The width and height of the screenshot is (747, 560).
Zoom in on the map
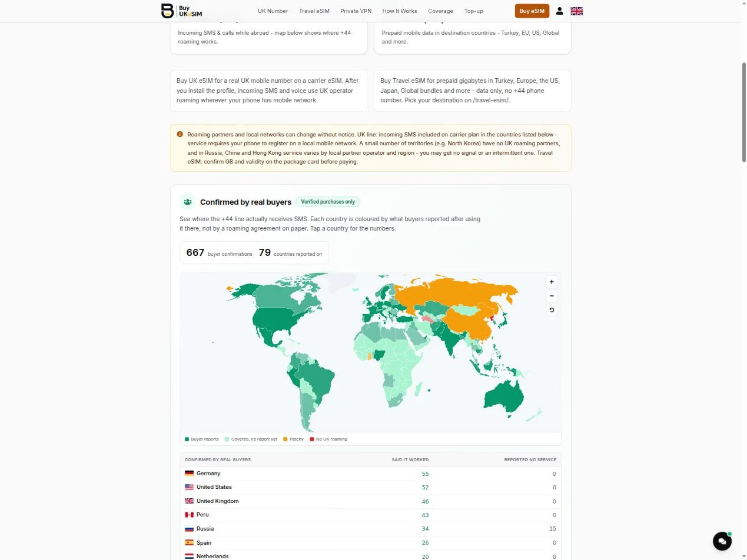click(552, 282)
